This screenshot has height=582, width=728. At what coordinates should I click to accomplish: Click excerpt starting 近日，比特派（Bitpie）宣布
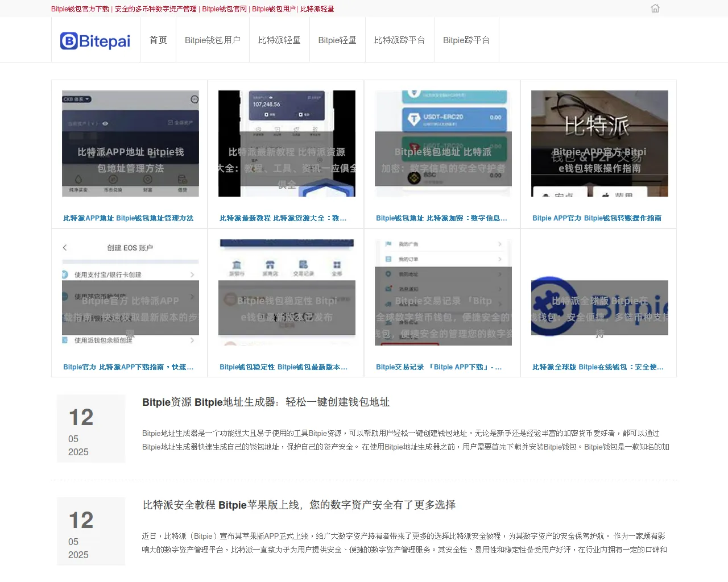coord(404,543)
